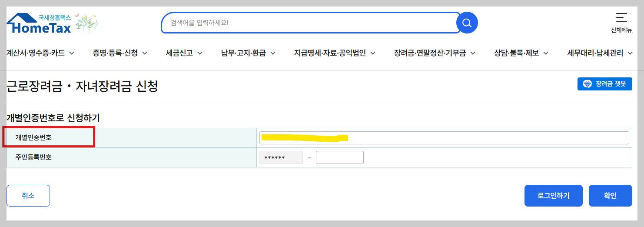Click the 개별인증번호로 신청하기 heading
Image resolution: width=644 pixels, height=227 pixels.
pos(53,117)
